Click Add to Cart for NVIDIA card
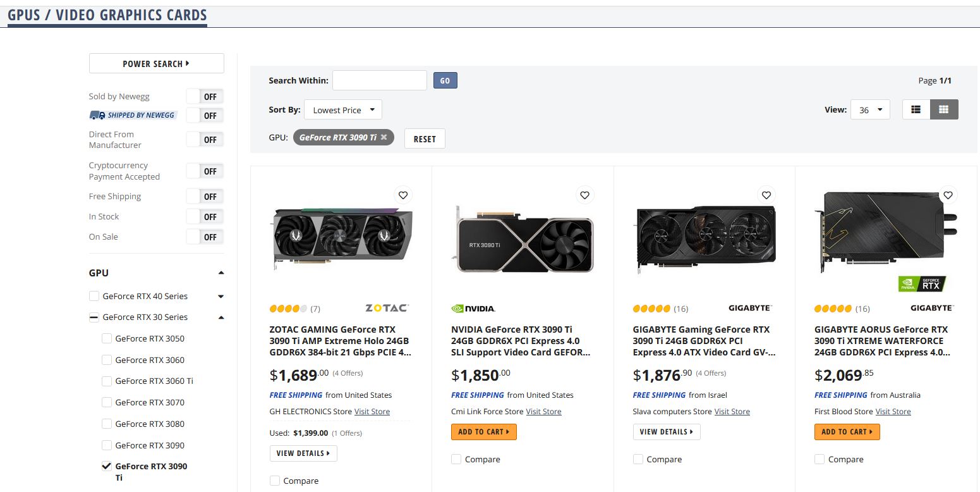 point(484,432)
